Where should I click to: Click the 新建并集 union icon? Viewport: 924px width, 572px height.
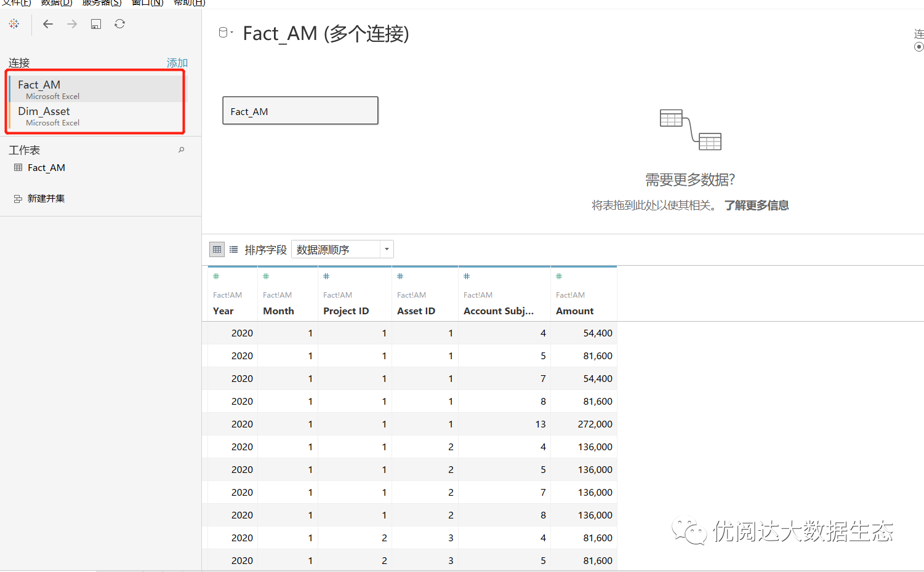tap(17, 198)
